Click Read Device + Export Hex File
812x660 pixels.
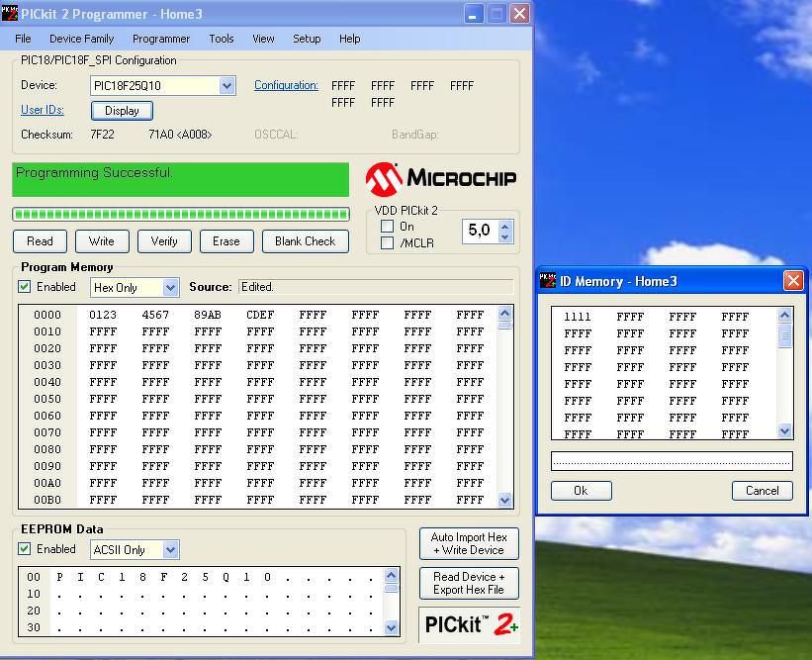click(469, 584)
